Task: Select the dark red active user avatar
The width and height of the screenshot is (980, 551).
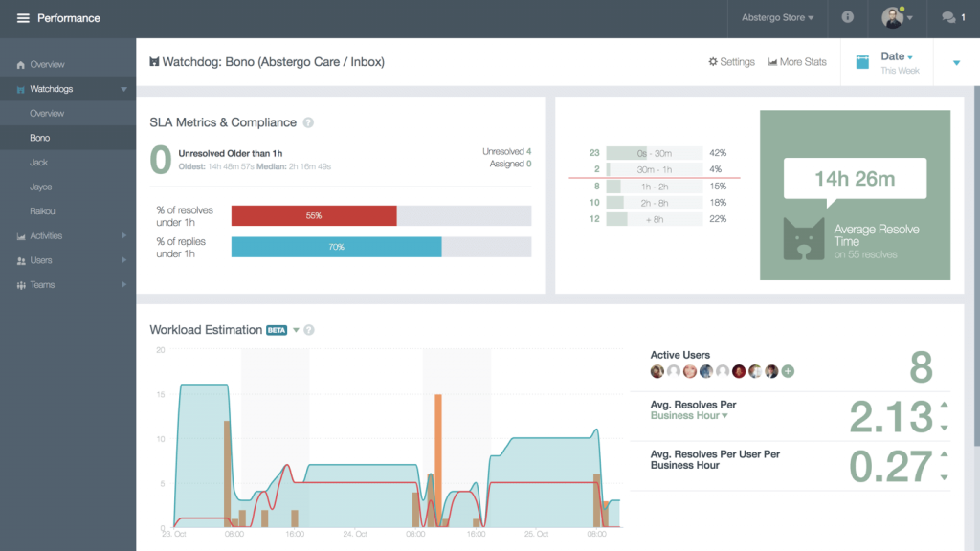Action: click(739, 371)
